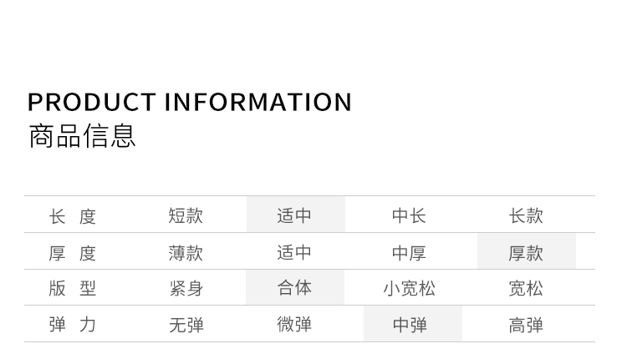Image resolution: width=627 pixels, height=364 pixels.
Task: Select the 中厚 thickness option
Action: point(409,252)
